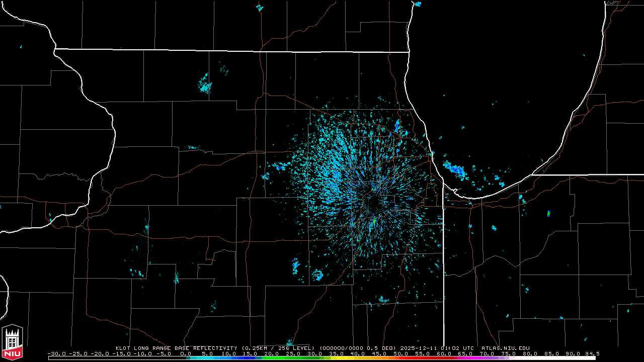644x362 pixels.
Task: Click the -30.0 label on the color scale
Action: [x=56, y=353]
